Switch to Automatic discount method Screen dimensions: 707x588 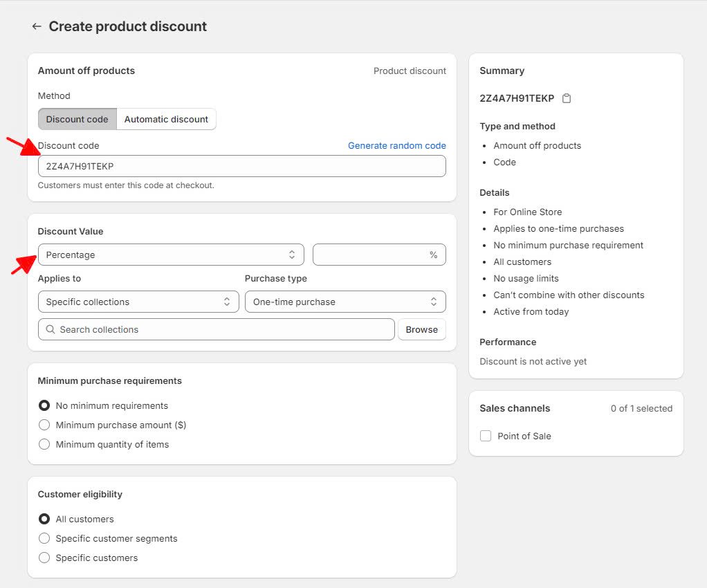coord(166,119)
